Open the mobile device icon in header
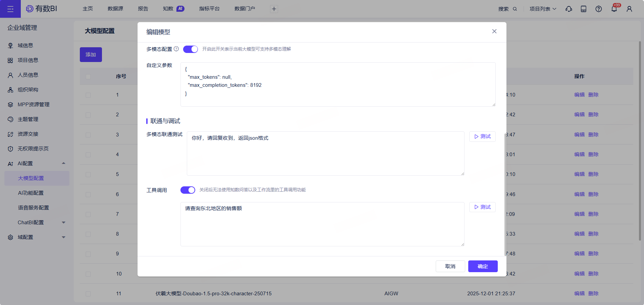The width and height of the screenshot is (644, 305). [584, 9]
